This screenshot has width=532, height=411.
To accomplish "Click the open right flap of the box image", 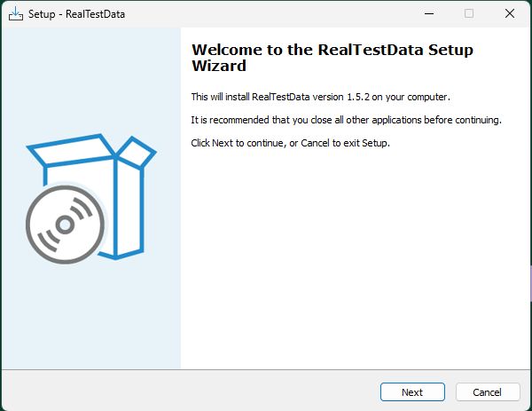I will coord(137,153).
